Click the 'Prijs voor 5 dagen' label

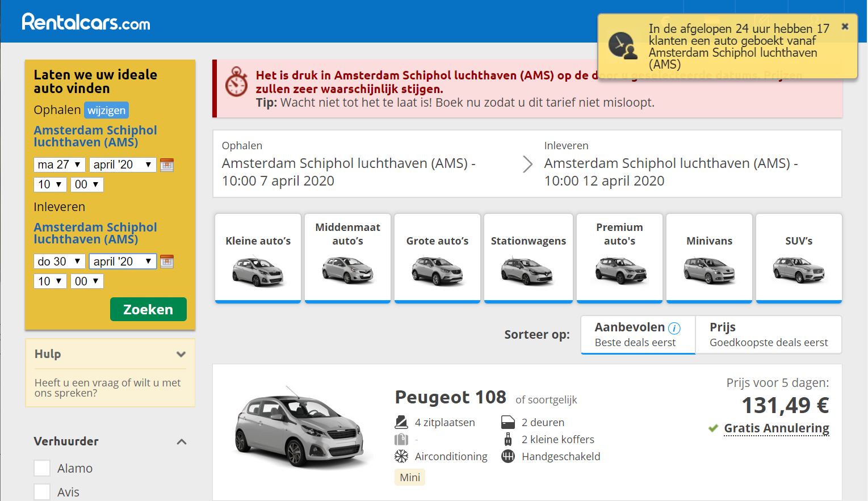(x=778, y=383)
